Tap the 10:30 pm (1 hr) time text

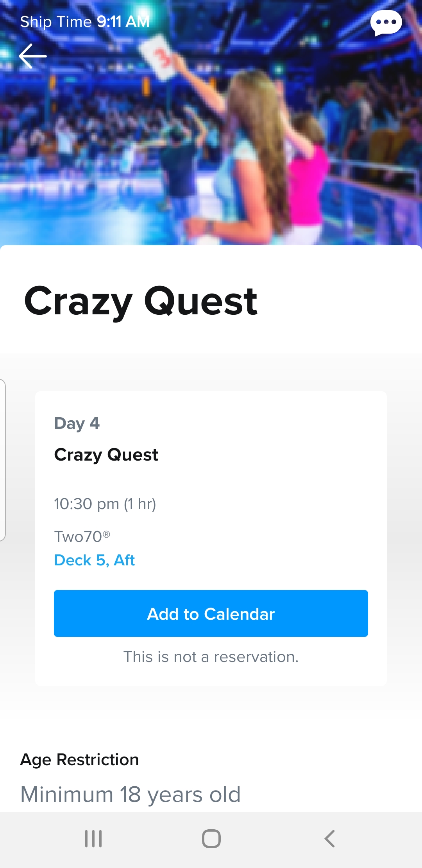click(105, 504)
